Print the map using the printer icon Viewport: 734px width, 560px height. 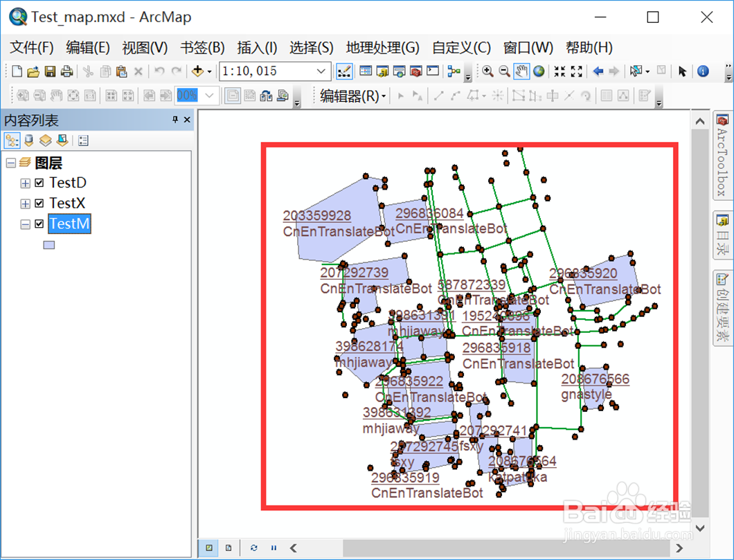point(67,71)
